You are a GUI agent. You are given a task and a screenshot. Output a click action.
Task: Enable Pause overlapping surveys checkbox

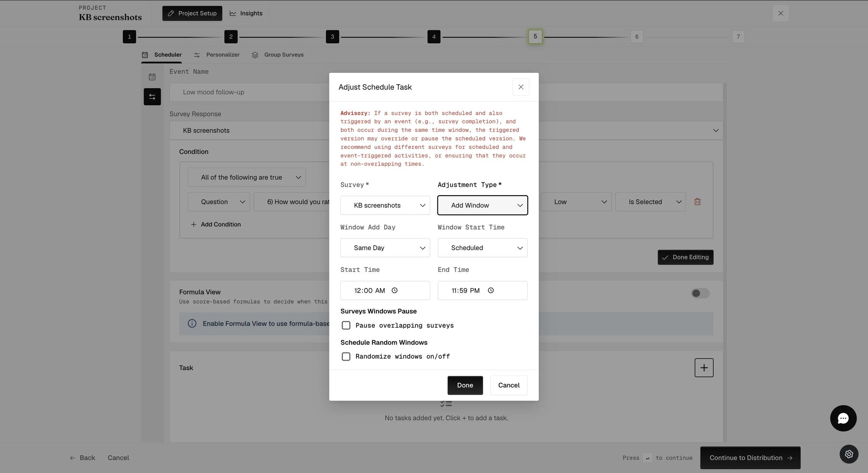pos(346,325)
